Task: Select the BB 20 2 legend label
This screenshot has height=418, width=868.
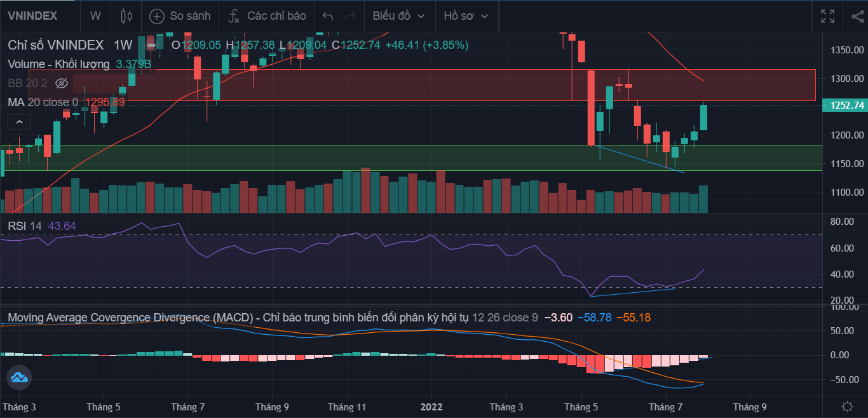Action: pos(27,83)
